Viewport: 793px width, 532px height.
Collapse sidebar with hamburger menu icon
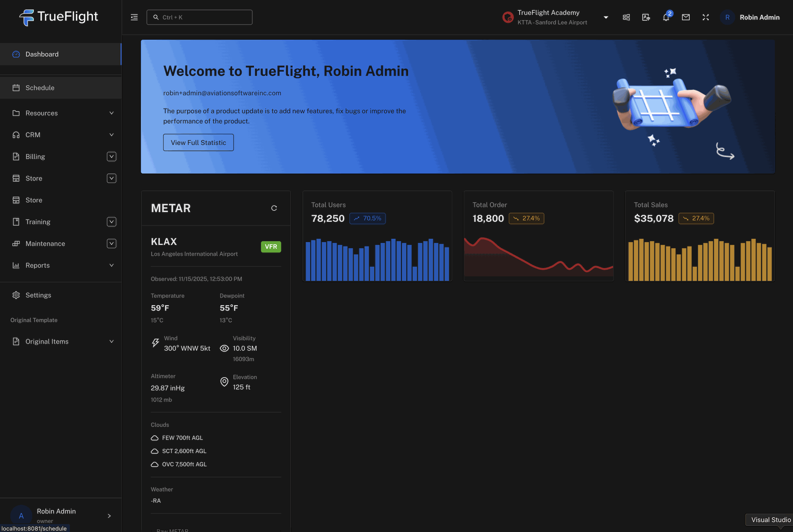pyautogui.click(x=134, y=17)
